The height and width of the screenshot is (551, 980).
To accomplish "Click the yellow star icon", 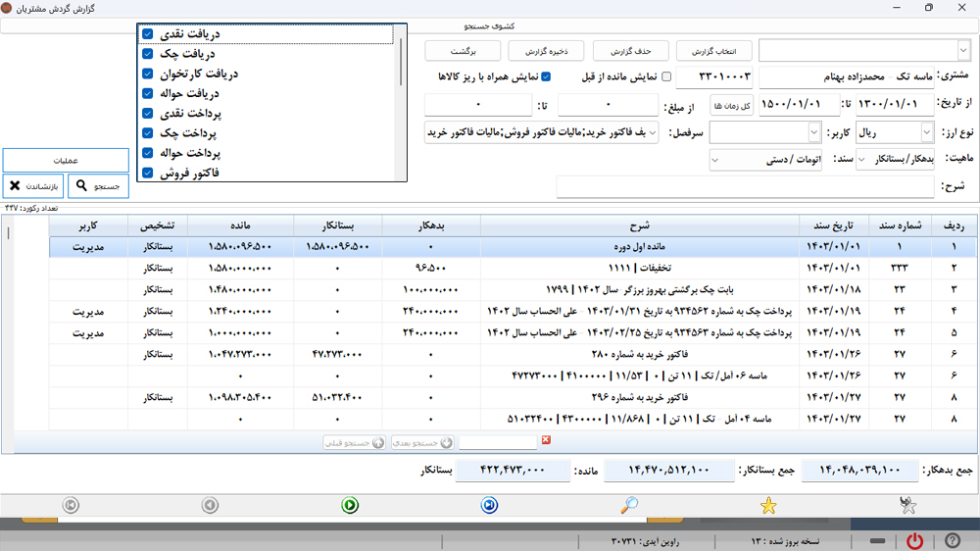I will (768, 506).
